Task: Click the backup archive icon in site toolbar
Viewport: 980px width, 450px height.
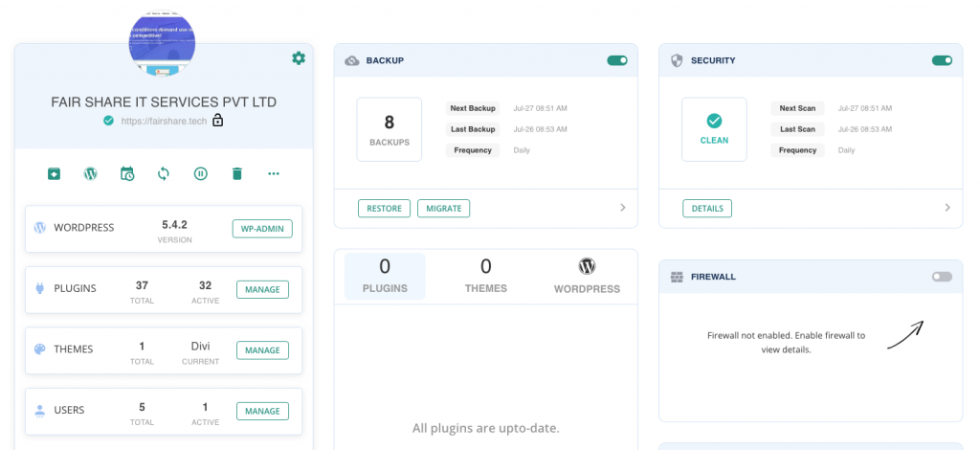Action: (55, 173)
